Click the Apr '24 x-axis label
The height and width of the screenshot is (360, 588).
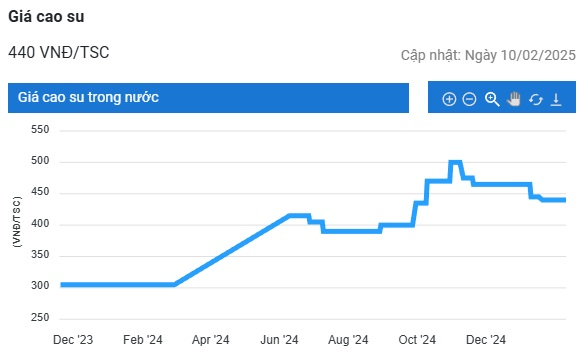(210, 340)
